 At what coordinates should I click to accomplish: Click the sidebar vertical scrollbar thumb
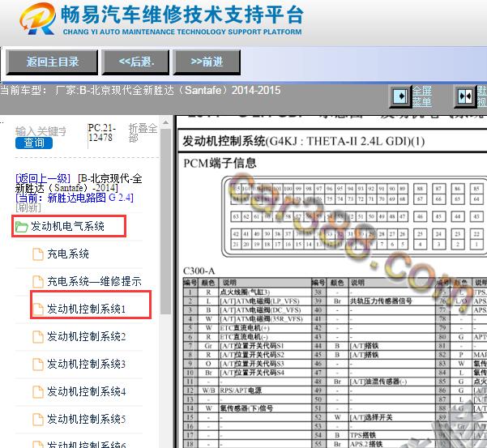pyautogui.click(x=166, y=221)
